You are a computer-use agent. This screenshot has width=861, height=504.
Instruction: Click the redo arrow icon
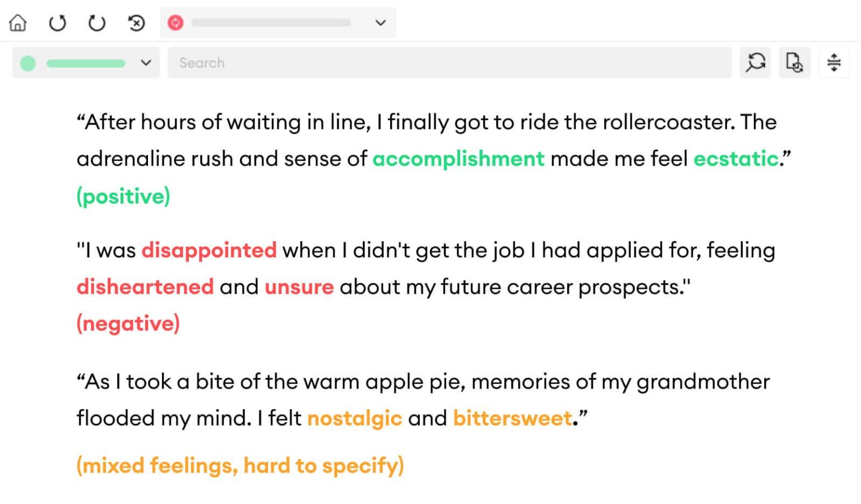click(x=97, y=23)
